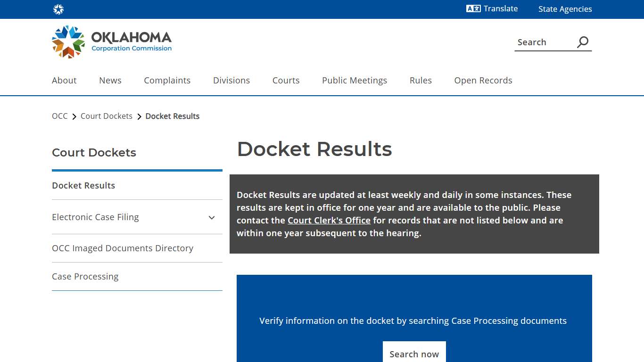This screenshot has width=644, height=362.
Task: Click the Translate icon in the header
Action: [472, 8]
